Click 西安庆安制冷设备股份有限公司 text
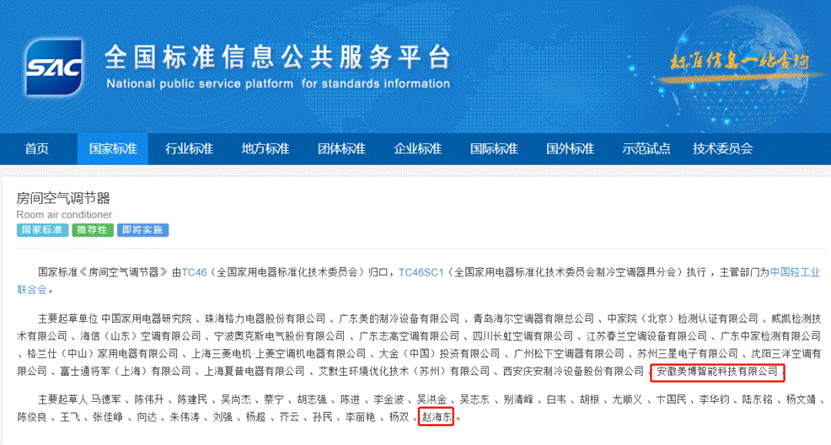Viewport: 831px width, 445px height. [573, 371]
